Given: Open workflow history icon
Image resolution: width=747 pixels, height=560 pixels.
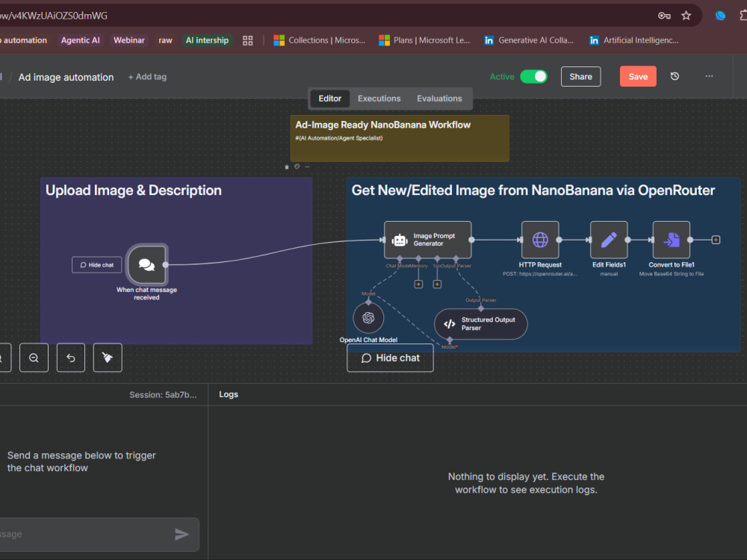Looking at the screenshot, I should pos(675,76).
